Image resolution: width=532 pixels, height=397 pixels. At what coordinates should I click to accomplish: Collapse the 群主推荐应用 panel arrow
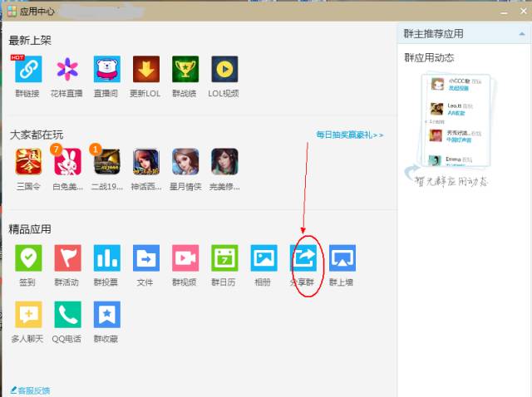[522, 34]
